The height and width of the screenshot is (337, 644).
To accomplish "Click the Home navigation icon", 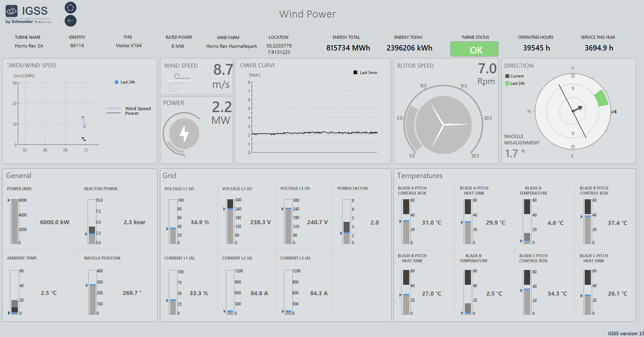I will pos(70,7).
